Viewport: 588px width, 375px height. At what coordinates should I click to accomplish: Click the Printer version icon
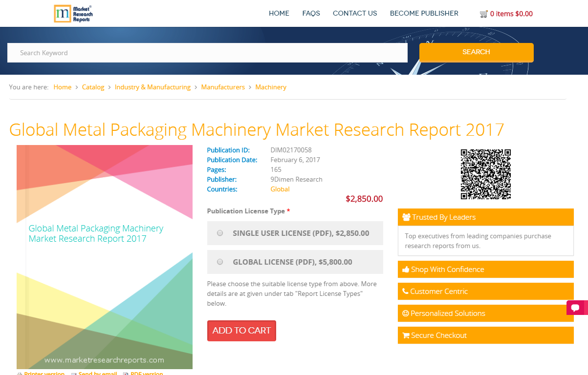click(x=20, y=373)
